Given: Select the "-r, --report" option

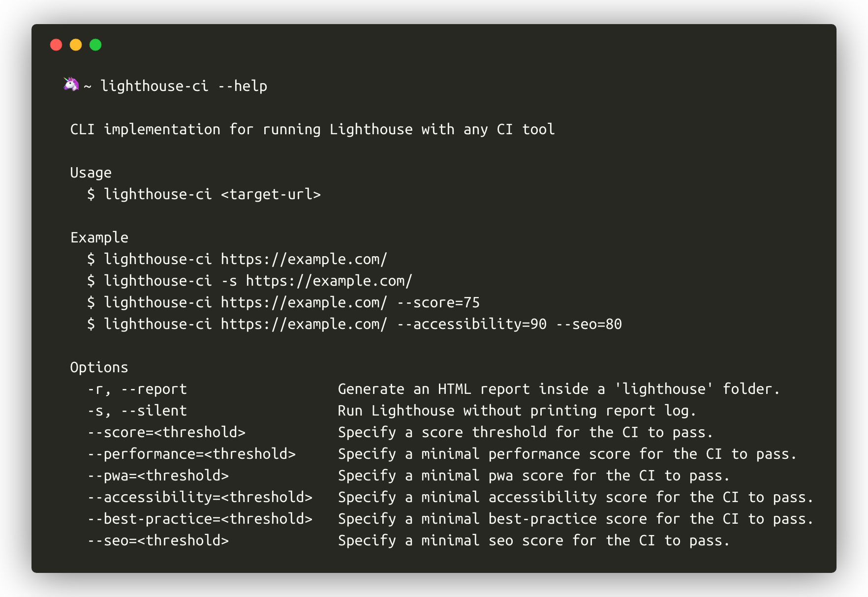Looking at the screenshot, I should click(137, 389).
